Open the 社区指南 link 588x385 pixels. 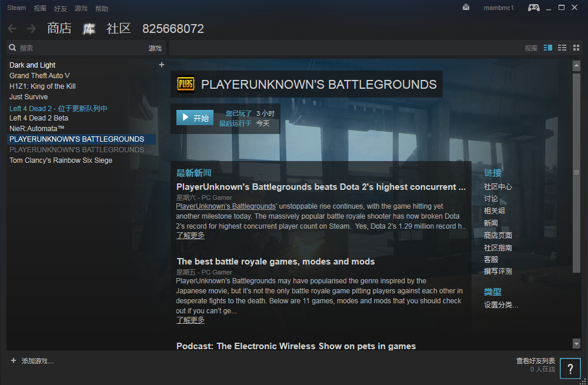[x=497, y=248]
